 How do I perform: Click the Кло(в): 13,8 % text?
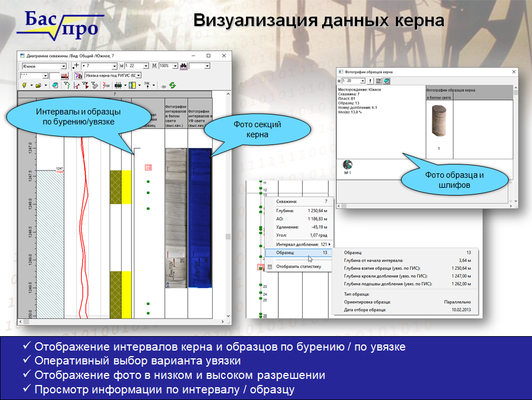(x=350, y=112)
